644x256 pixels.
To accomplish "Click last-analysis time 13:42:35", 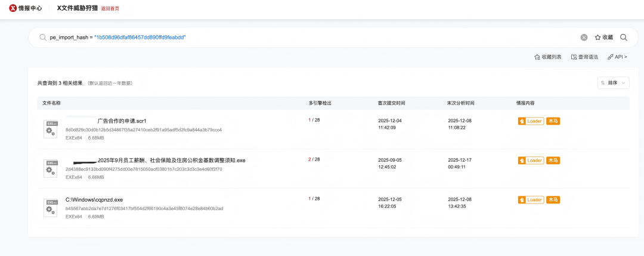I will pos(457,206).
